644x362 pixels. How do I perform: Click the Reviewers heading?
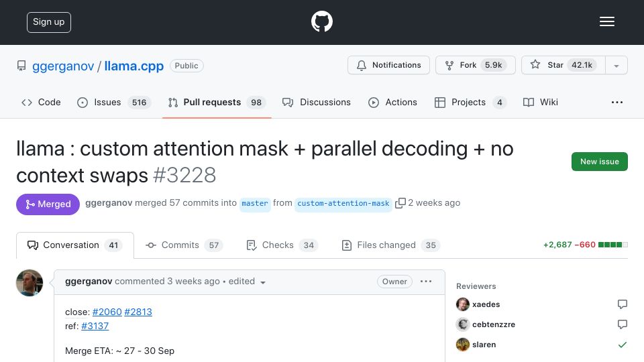(476, 286)
